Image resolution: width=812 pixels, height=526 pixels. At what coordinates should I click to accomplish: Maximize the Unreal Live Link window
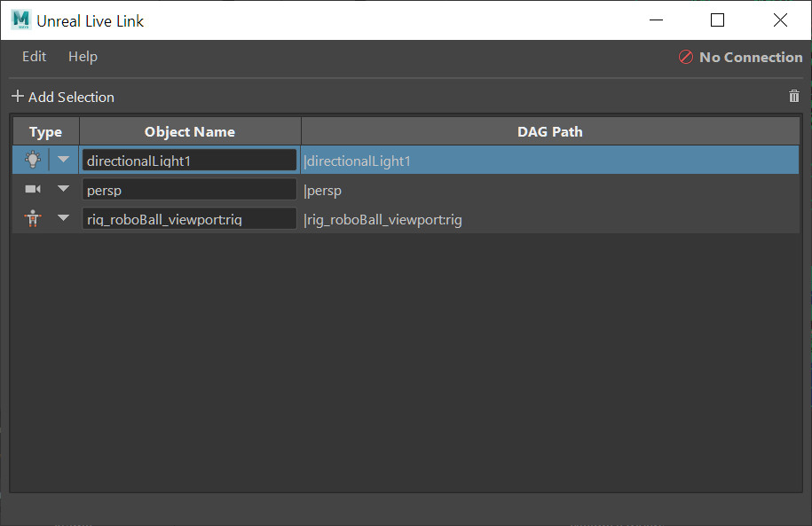[717, 20]
